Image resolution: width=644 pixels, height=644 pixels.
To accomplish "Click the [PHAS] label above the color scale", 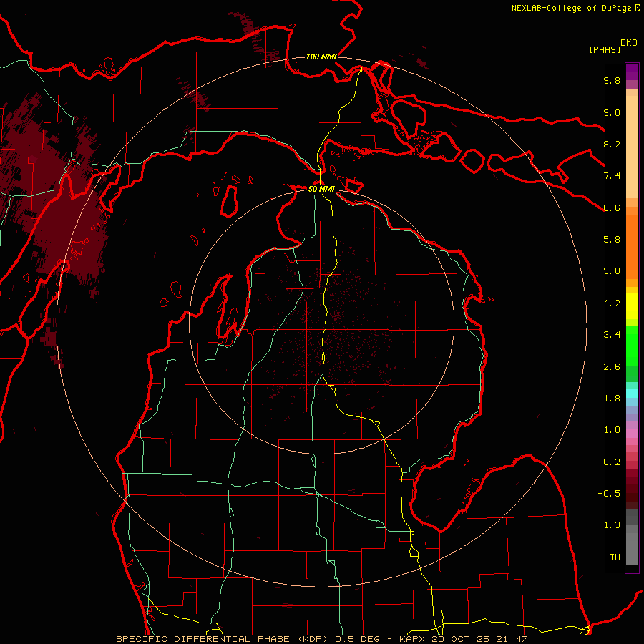I will (605, 49).
